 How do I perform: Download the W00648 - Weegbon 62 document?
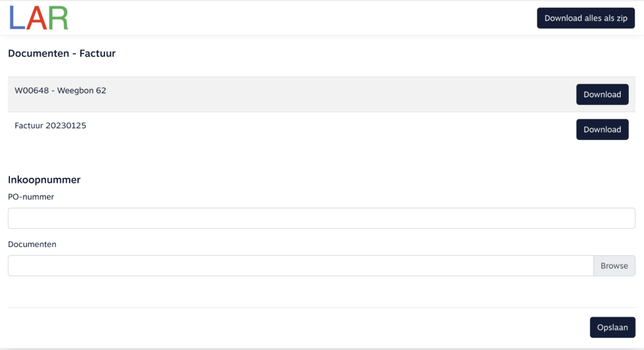tap(602, 94)
